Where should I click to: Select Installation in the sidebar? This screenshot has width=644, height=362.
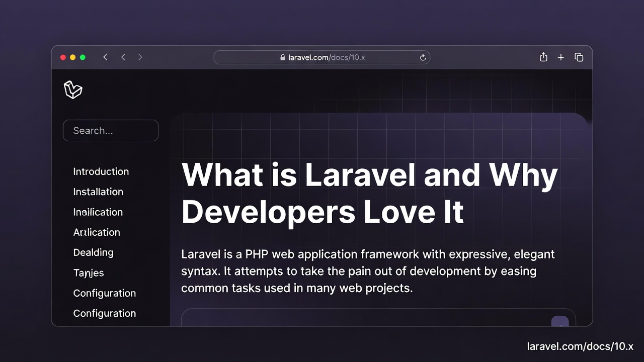tap(98, 192)
